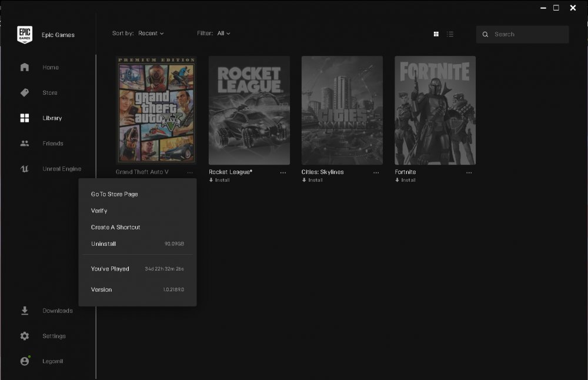Close the Epic Games launcher window
The width and height of the screenshot is (588, 380).
pyautogui.click(x=573, y=8)
